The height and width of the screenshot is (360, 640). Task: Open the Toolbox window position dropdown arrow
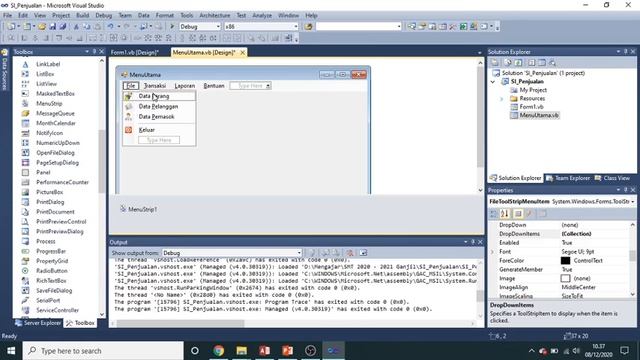87,52
